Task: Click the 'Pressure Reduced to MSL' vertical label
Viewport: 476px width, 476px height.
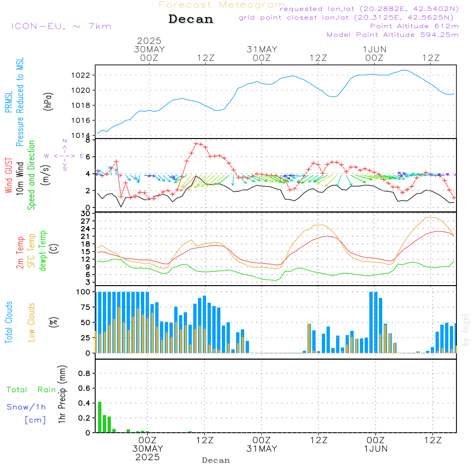Action: point(20,102)
